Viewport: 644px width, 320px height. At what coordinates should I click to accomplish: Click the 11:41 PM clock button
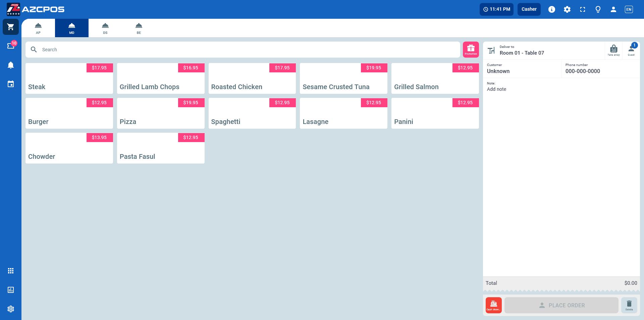coord(496,9)
